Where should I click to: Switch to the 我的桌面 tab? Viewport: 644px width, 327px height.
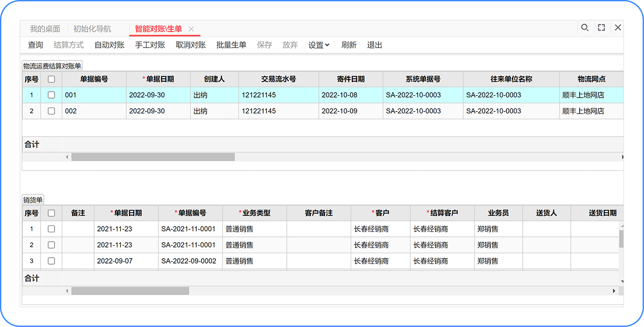click(x=45, y=29)
